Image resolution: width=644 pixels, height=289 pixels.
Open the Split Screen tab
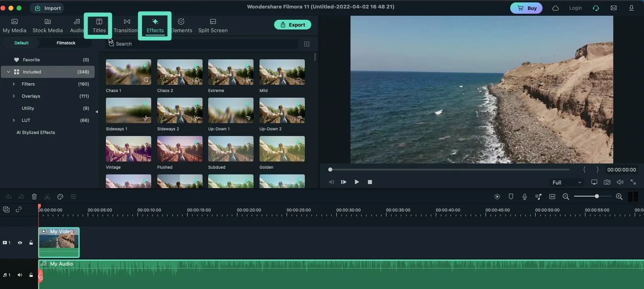[x=213, y=26]
